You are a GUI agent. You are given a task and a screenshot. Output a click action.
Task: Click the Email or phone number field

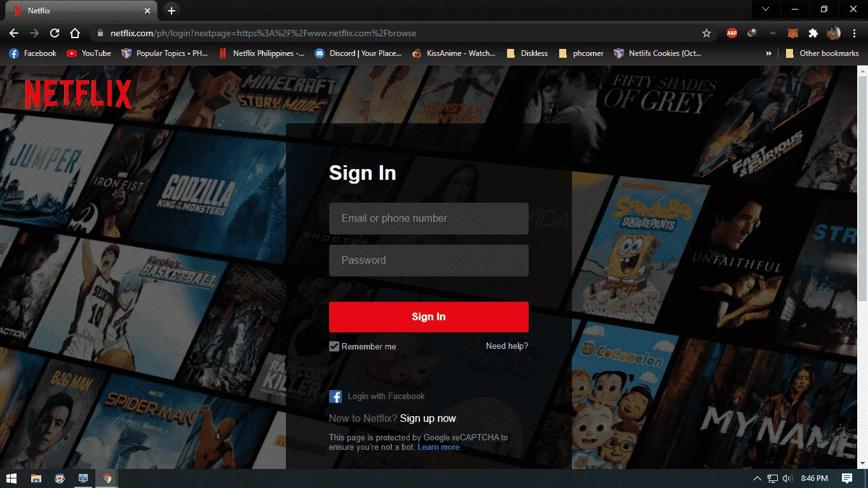click(429, 219)
